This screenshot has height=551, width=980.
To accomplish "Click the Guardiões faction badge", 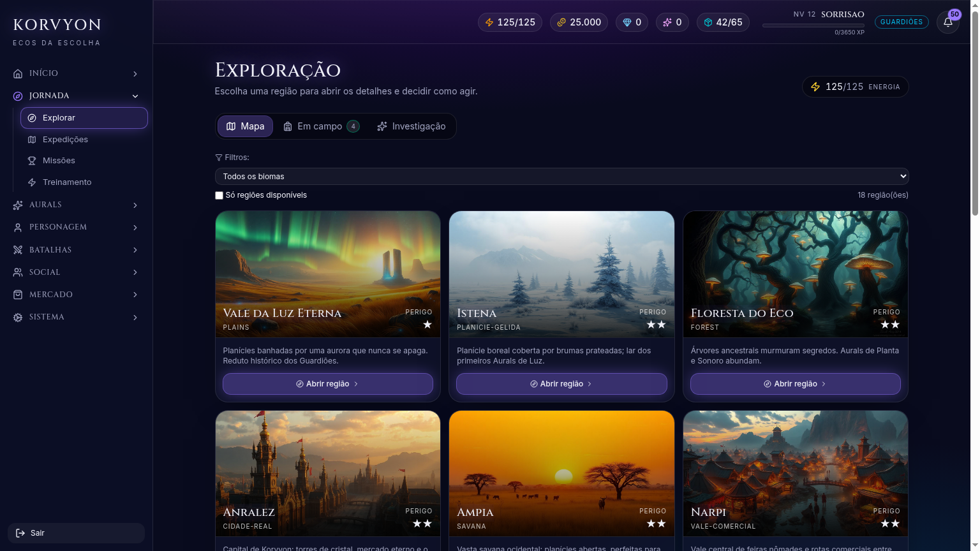I will click(x=902, y=22).
